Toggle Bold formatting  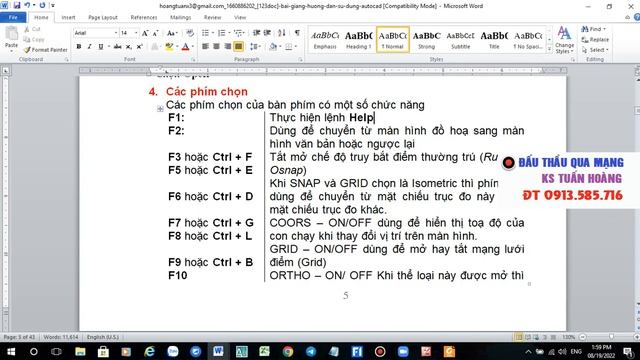click(x=79, y=47)
